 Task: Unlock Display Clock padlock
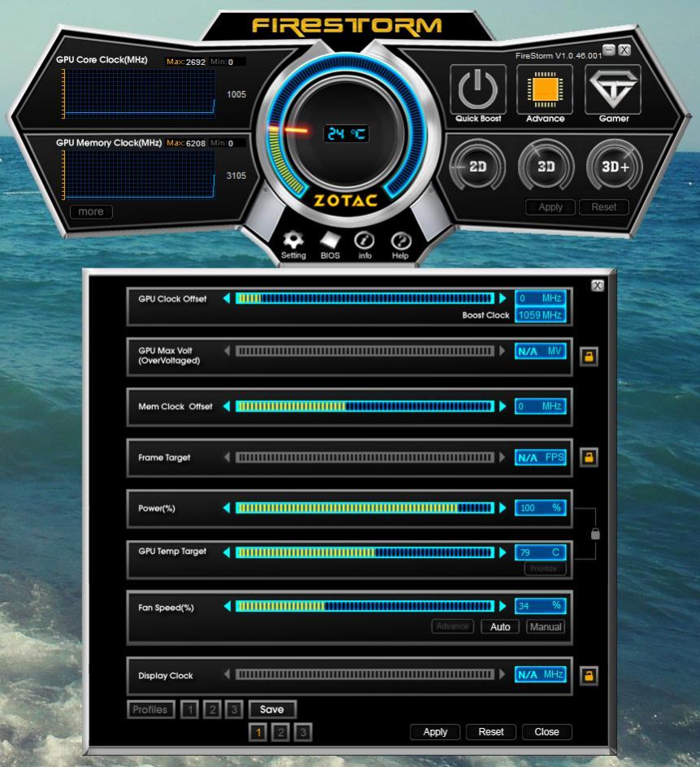589,676
